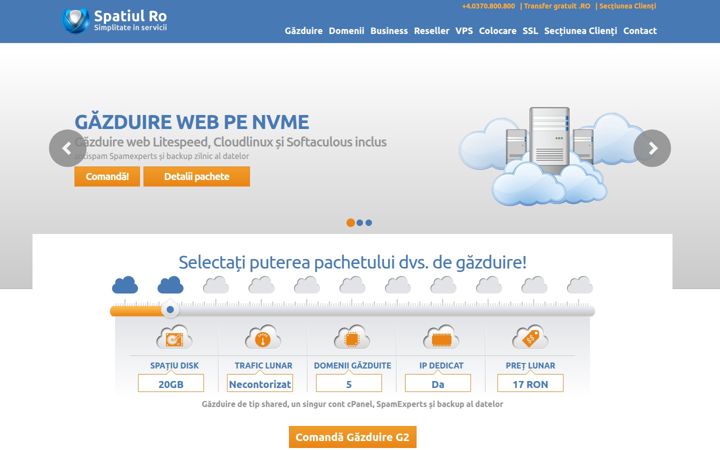Select the sixth cloud package icon
Viewport: 720px width, 450px height.
click(x=352, y=285)
